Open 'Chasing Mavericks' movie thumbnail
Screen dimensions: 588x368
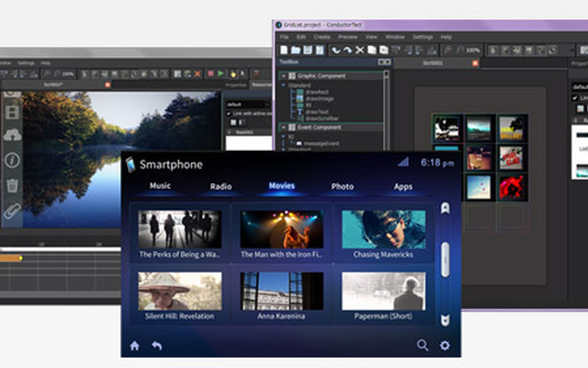384,229
